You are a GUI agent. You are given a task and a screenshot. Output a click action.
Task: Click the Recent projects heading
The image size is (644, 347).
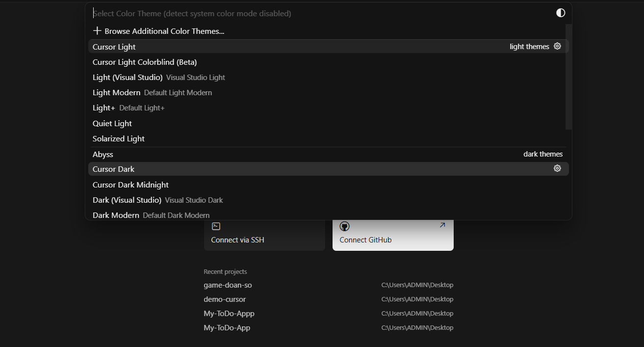point(225,271)
